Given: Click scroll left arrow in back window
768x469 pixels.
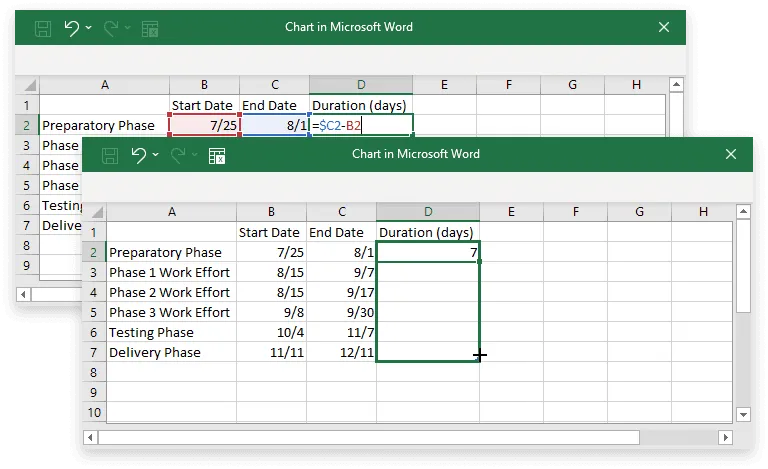Looking at the screenshot, I should (x=23, y=295).
